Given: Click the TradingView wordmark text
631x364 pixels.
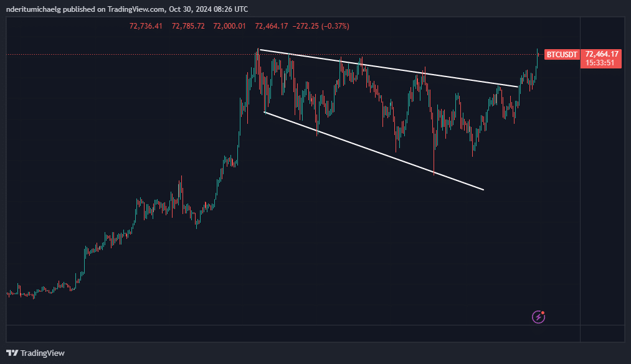Looking at the screenshot, I should pos(42,353).
